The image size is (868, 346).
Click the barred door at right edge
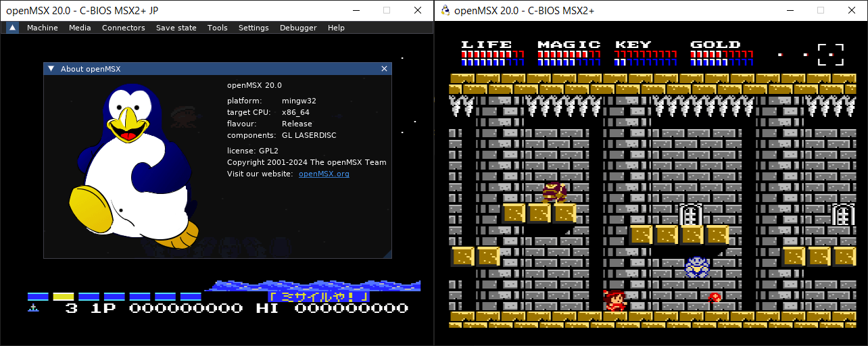pos(843,214)
